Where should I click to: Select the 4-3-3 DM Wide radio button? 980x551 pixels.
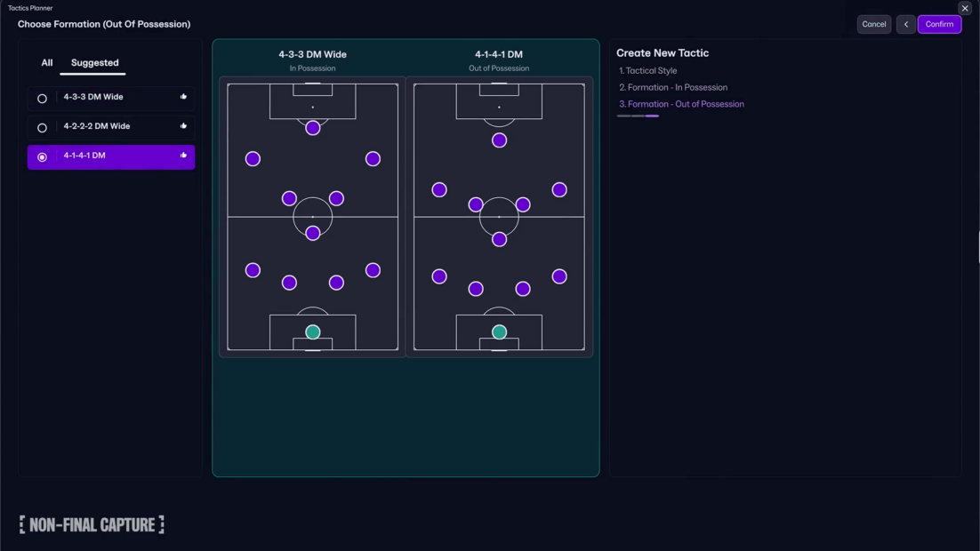pyautogui.click(x=42, y=99)
